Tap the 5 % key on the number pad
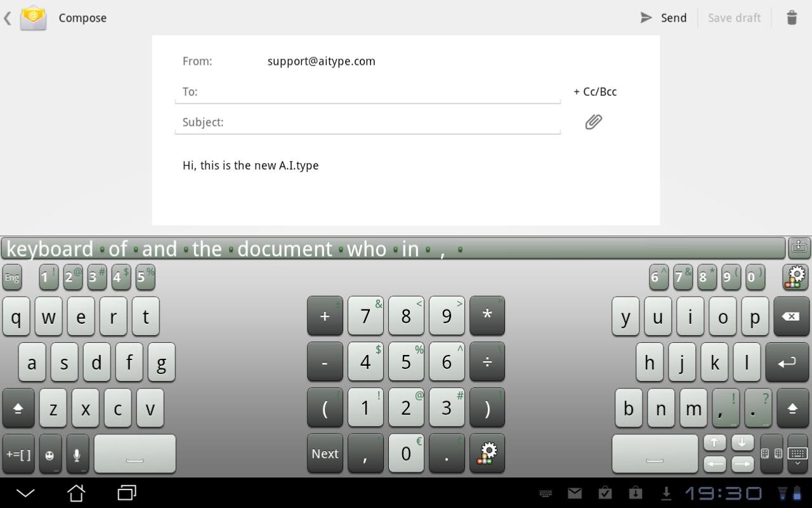 [406, 362]
